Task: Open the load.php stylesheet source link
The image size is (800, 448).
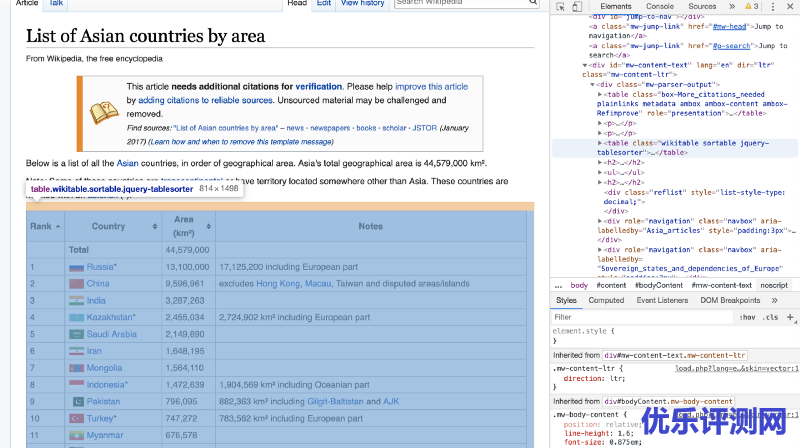Action: 736,368
